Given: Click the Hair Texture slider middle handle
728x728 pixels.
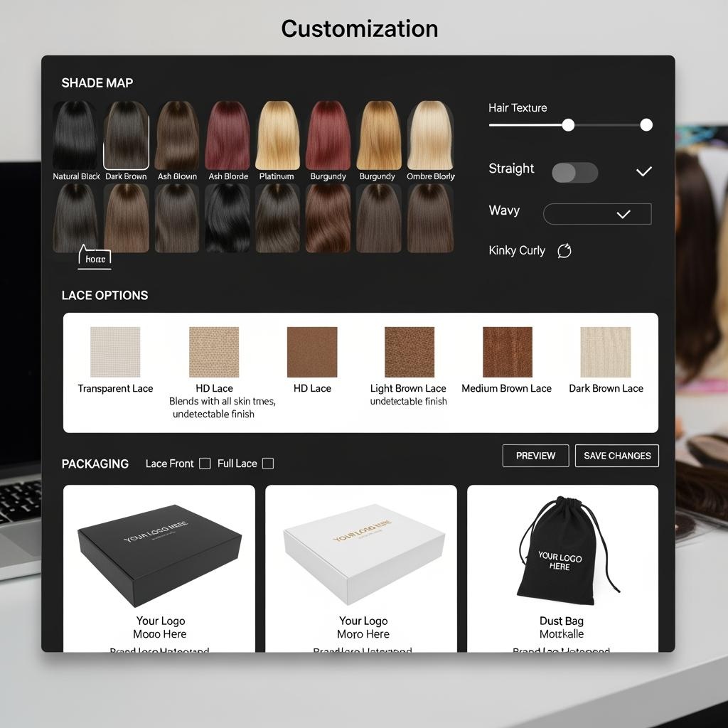Looking at the screenshot, I should click(x=568, y=125).
